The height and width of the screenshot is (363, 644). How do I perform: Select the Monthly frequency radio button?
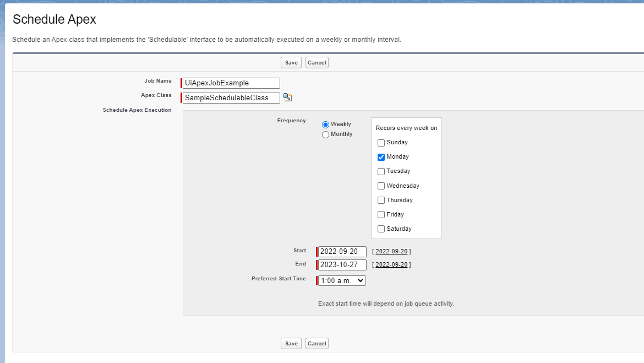click(x=325, y=134)
